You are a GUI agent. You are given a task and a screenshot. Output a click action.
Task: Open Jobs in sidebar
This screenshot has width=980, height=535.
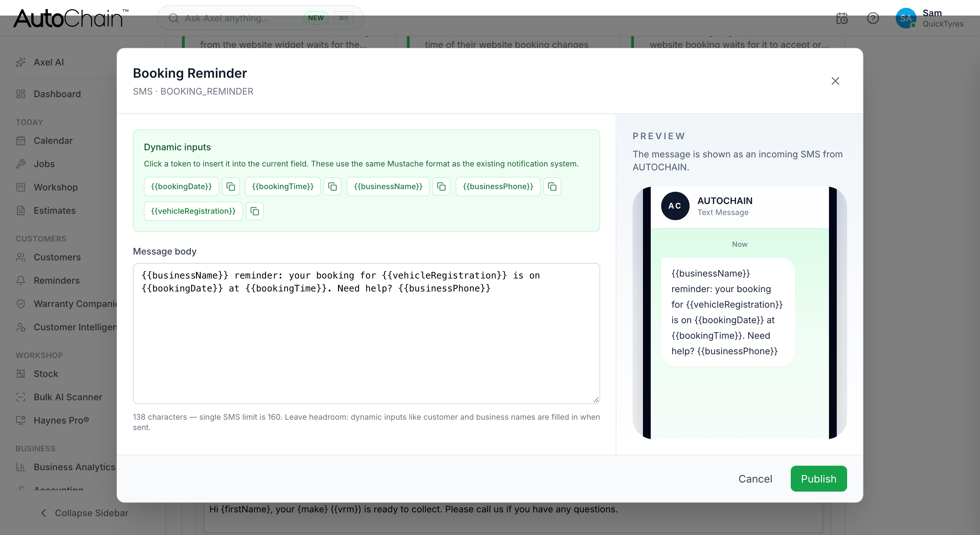pos(35,164)
